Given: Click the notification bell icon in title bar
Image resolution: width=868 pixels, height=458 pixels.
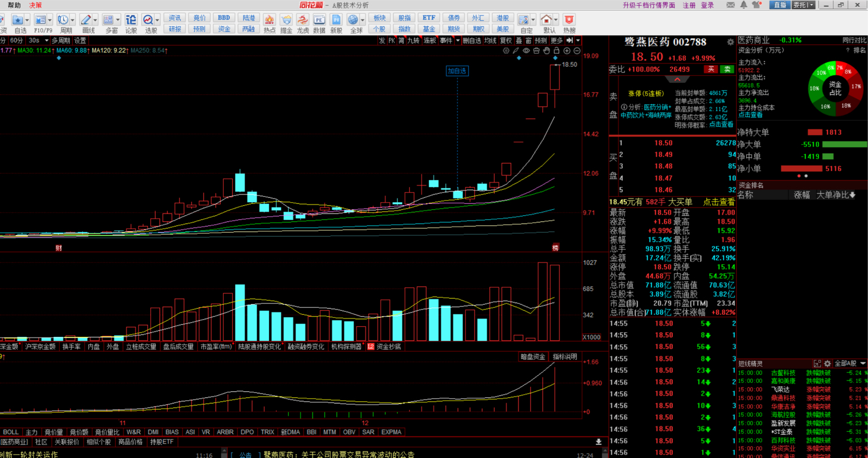Looking at the screenshot, I should [x=743, y=5].
